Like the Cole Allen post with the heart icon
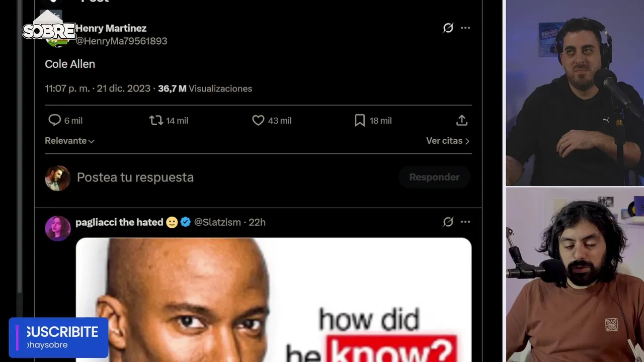644x362 pixels. pos(258,120)
